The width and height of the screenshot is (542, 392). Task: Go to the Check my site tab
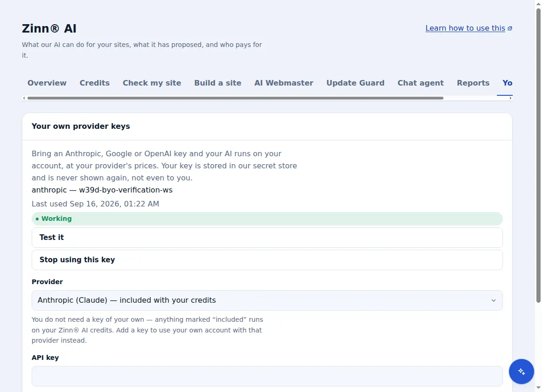152,83
